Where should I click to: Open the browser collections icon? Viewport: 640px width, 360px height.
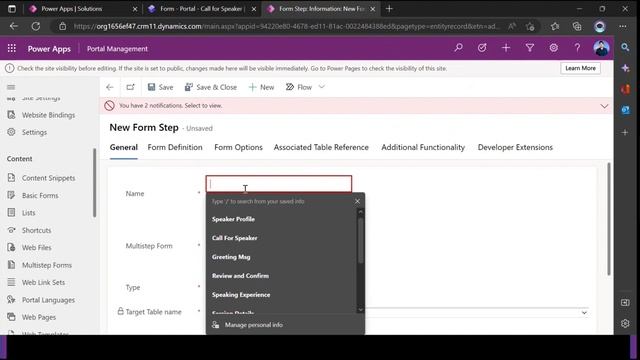(x=577, y=26)
